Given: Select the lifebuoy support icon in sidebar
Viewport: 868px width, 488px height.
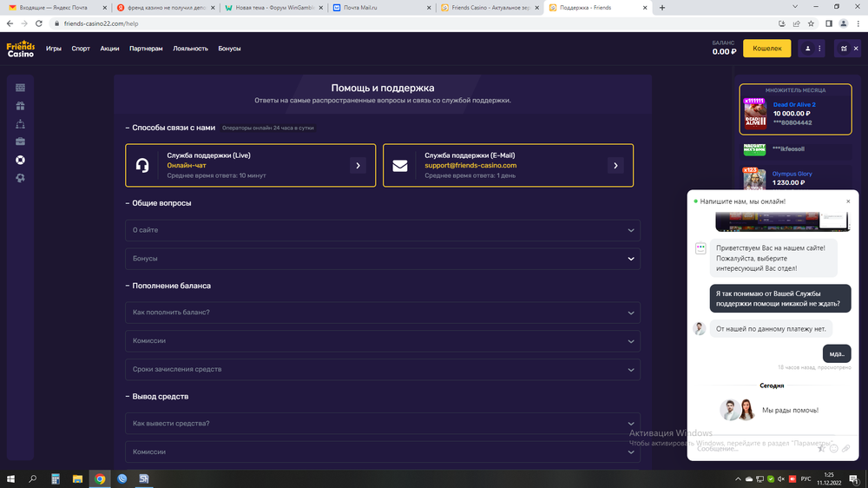Looking at the screenshot, I should click(x=20, y=160).
